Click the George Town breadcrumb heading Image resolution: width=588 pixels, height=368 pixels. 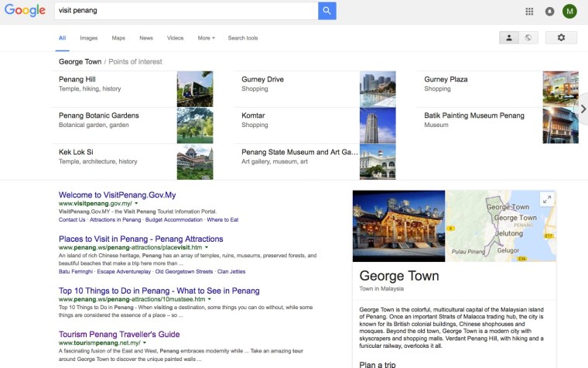click(80, 61)
